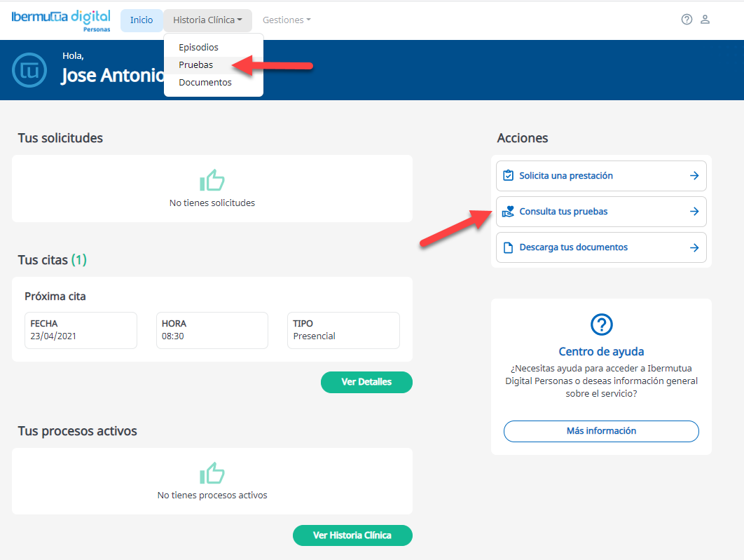Click the clipboard icon beside Solicita una prestación
The image size is (744, 560).
point(509,176)
